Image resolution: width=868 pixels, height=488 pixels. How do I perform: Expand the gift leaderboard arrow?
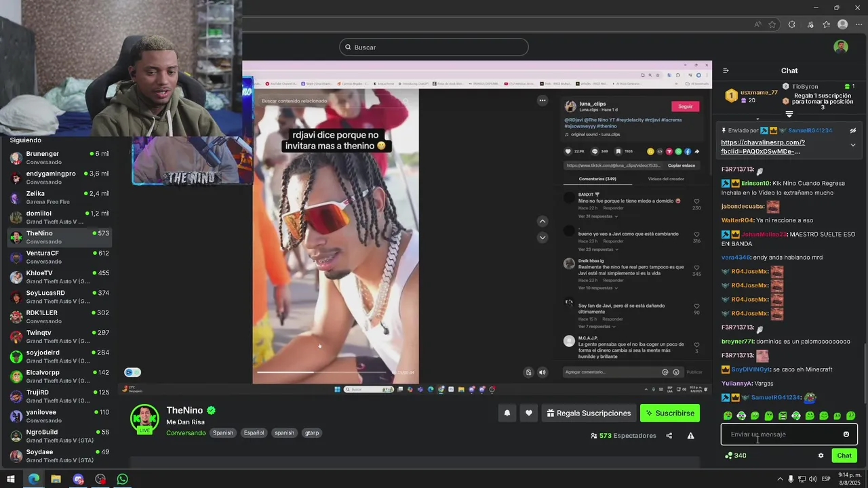(789, 114)
